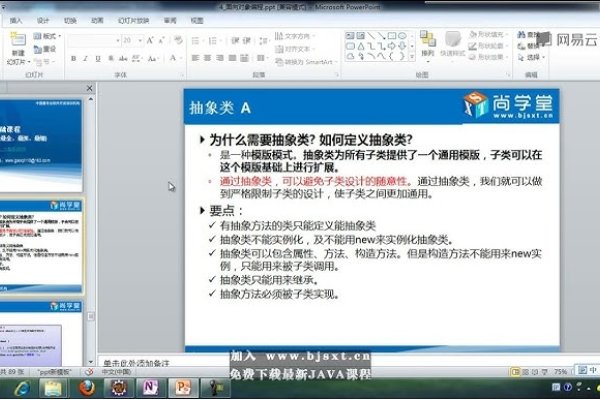Click the spell check icon in status bar
600x400 pixels.
89,371
